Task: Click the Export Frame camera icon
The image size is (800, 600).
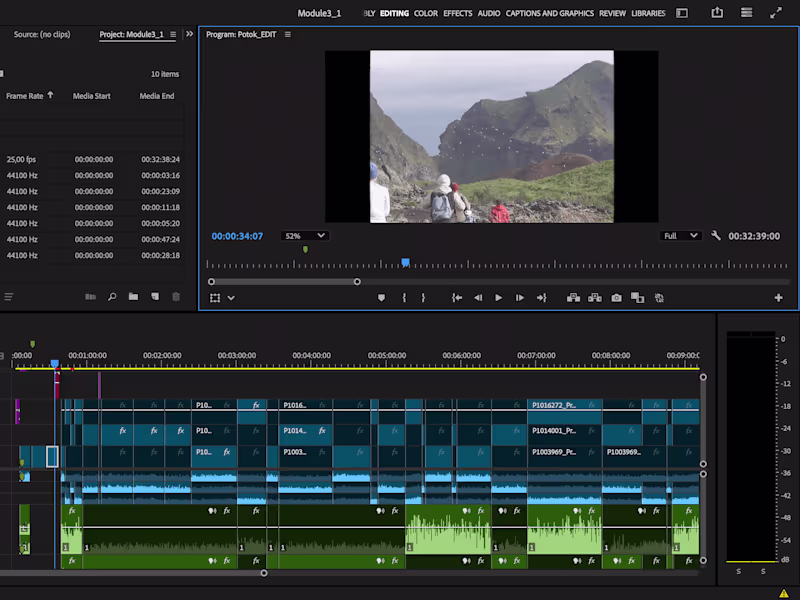Action: tap(616, 298)
